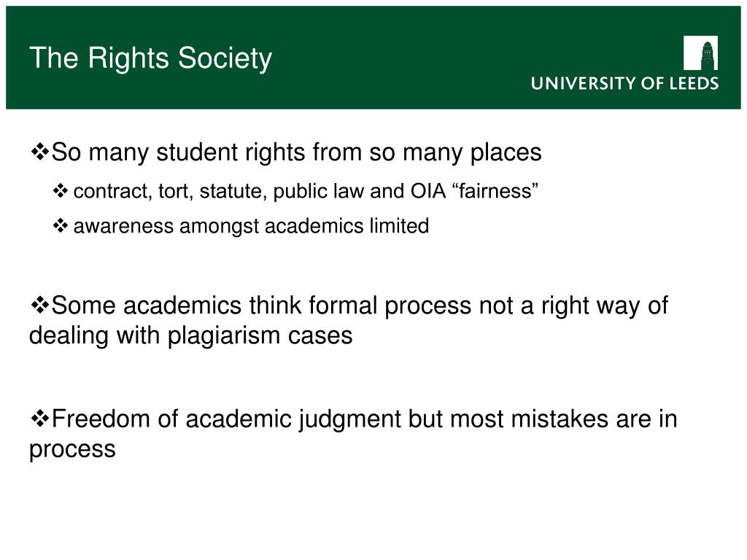This screenshot has height=560, width=747.
Task: Click the diamond bullet before 'So many student rights'
Action: 39,152
